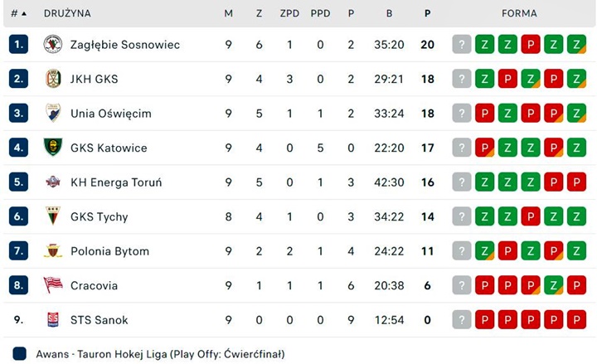Click the Unia Oświęcim team logo
This screenshot has height=364, width=597.
[53, 113]
